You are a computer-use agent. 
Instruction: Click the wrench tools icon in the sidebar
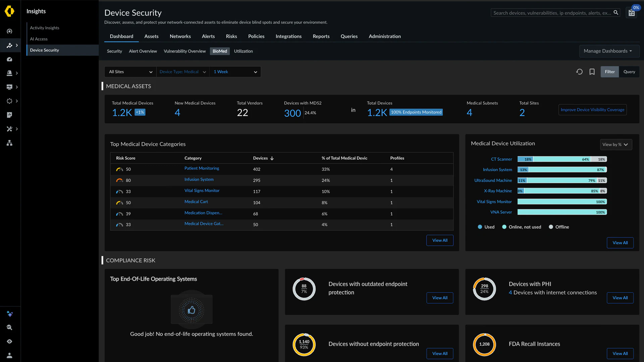pos(9,129)
